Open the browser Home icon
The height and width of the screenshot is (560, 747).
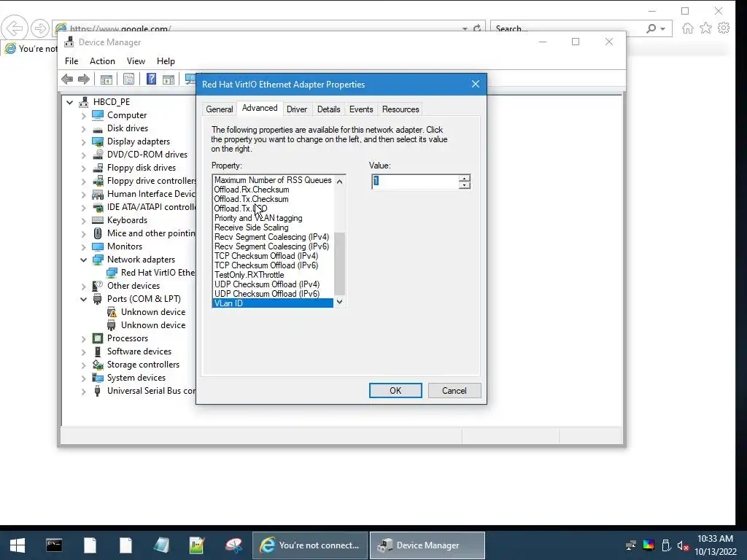coord(687,28)
